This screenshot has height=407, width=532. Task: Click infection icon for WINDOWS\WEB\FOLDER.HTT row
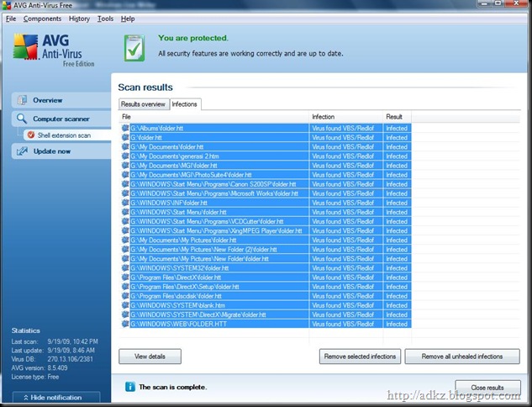click(125, 325)
